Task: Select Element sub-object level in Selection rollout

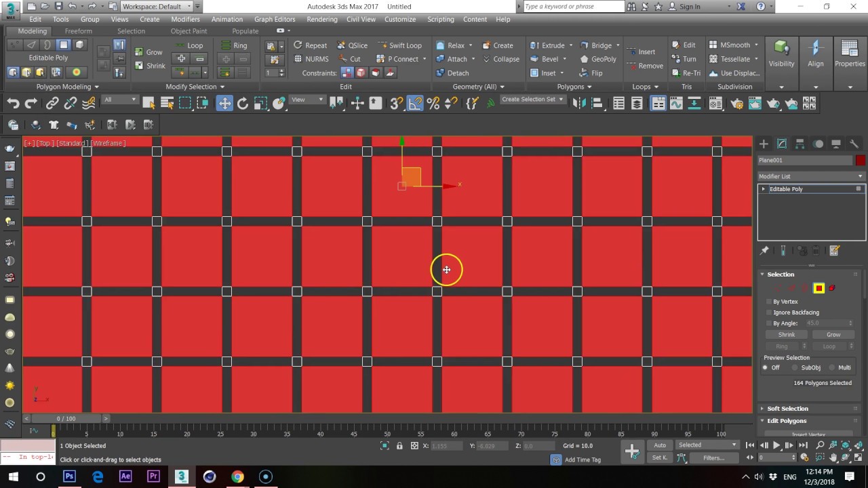Action: (x=832, y=288)
